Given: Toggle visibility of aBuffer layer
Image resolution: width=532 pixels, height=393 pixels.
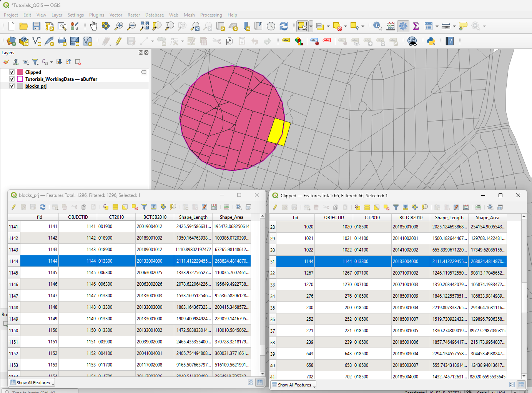Looking at the screenshot, I should (x=12, y=79).
